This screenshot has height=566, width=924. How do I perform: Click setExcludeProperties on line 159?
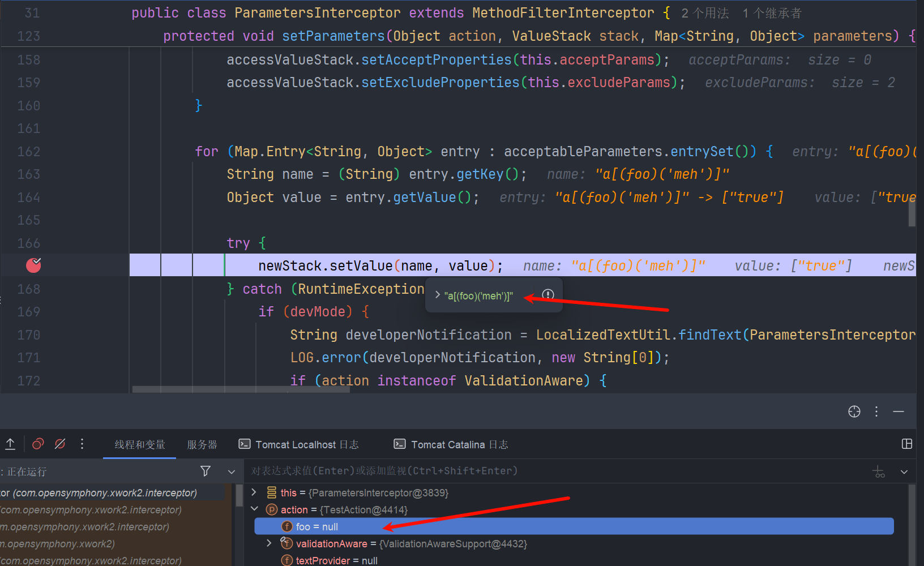pos(440,83)
